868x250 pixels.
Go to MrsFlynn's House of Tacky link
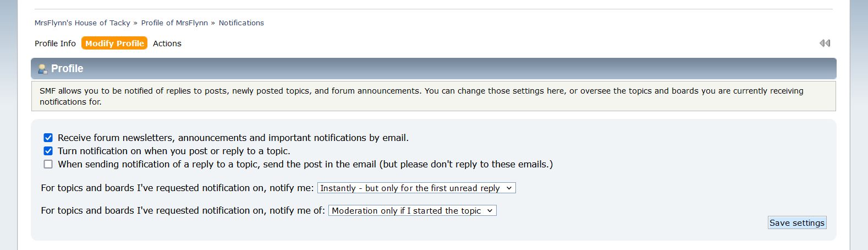[83, 23]
